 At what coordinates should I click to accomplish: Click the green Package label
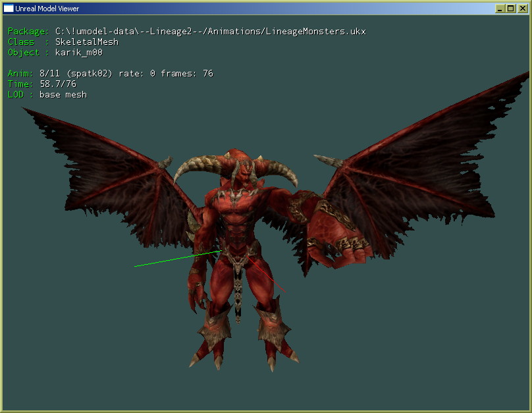pos(28,32)
